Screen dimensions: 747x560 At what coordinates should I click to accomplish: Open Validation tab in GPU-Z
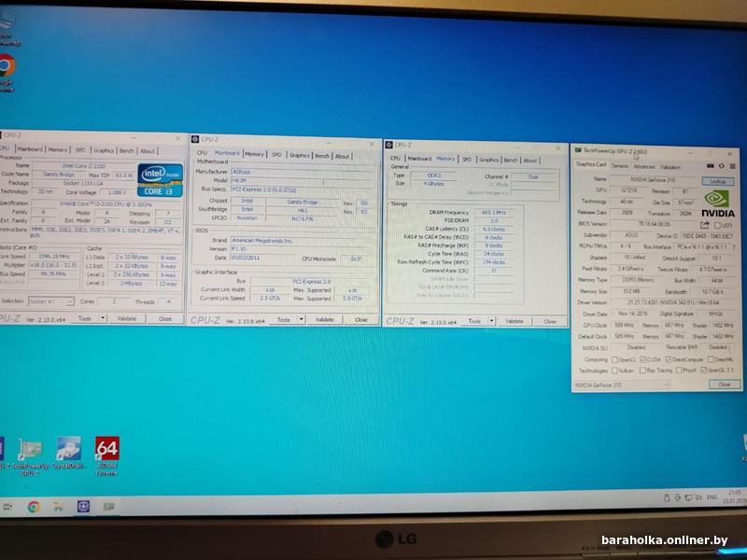pyautogui.click(x=669, y=167)
